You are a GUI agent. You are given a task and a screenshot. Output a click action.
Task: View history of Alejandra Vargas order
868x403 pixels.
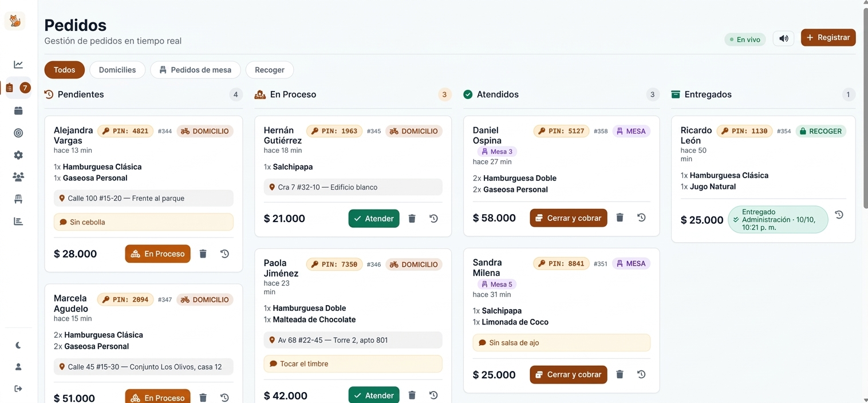(224, 254)
